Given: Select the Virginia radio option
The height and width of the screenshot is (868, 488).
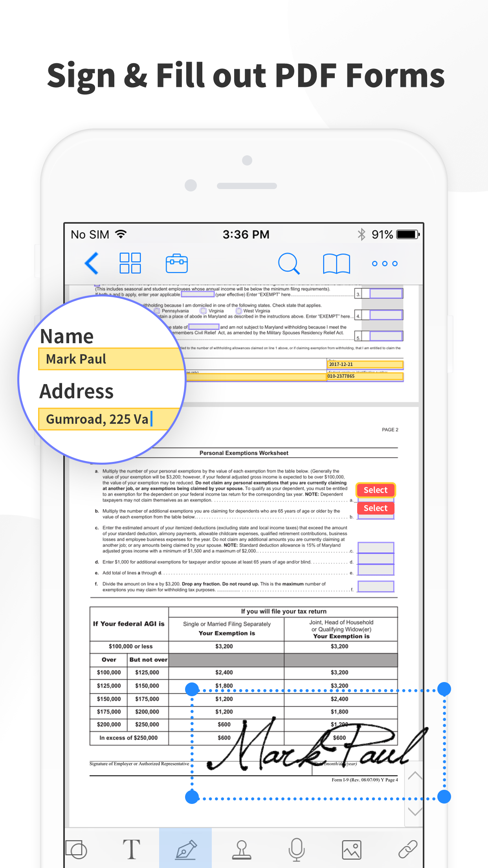Looking at the screenshot, I should [203, 311].
